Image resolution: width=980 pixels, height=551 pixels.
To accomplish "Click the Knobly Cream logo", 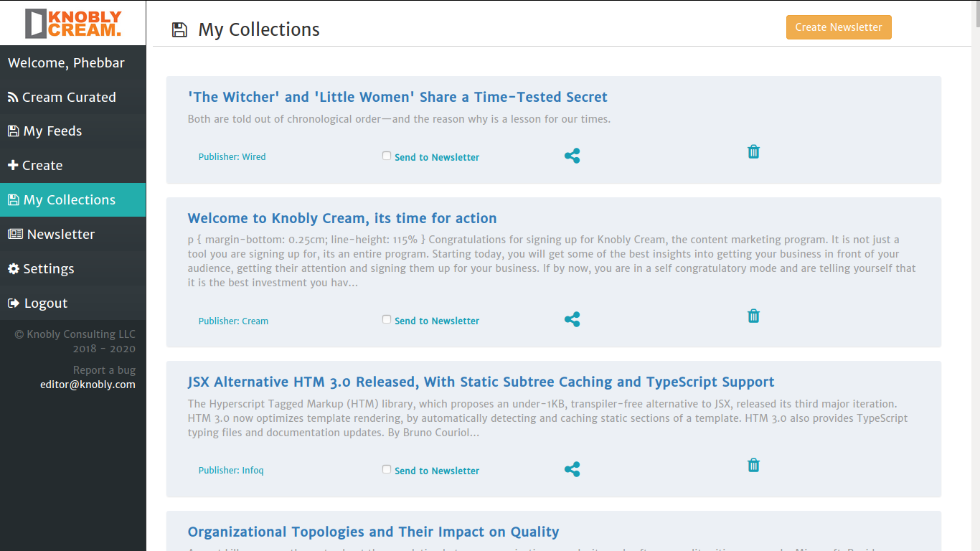I will (73, 23).
